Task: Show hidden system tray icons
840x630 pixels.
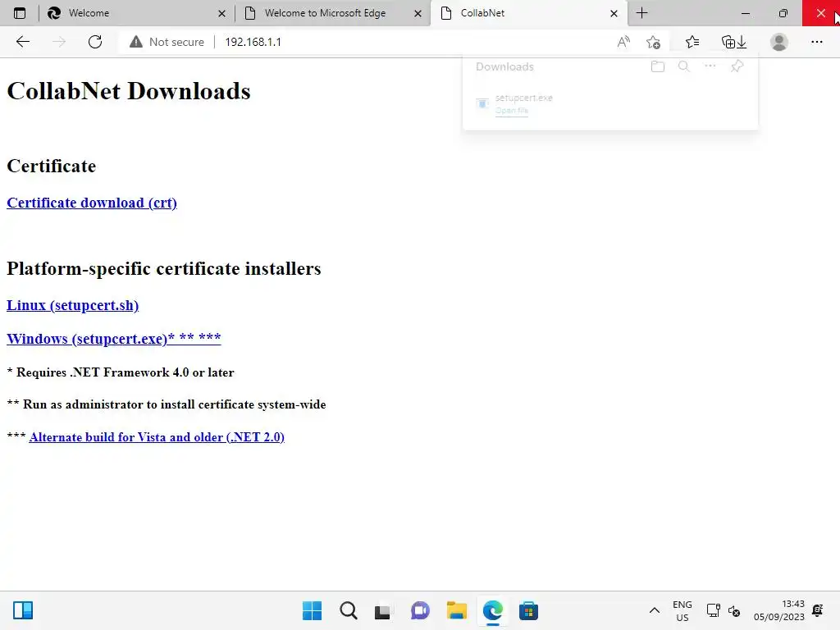Action: 654,610
